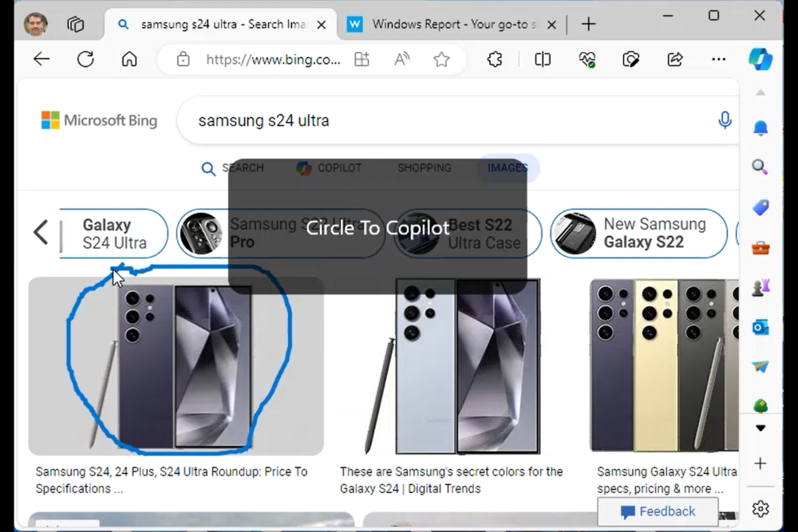
Task: View site information lock icon
Action: coord(184,60)
